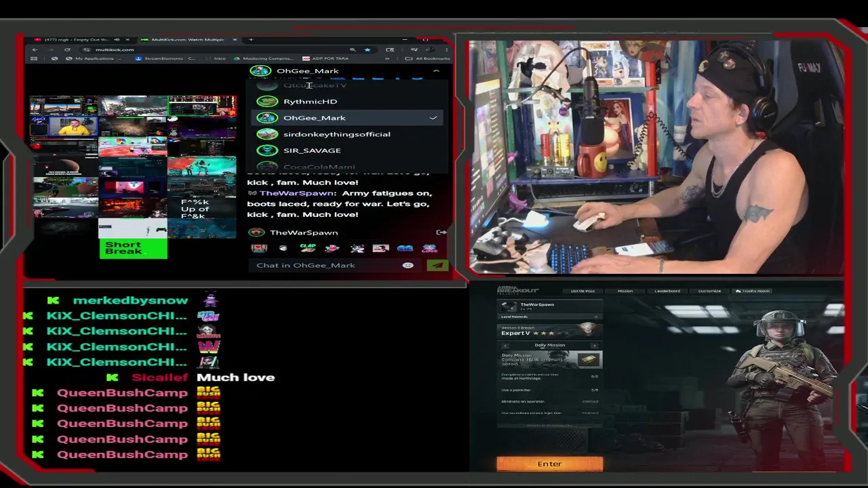The image size is (868, 488).
Task: Insert the LOVE emote
Action: coord(430,248)
